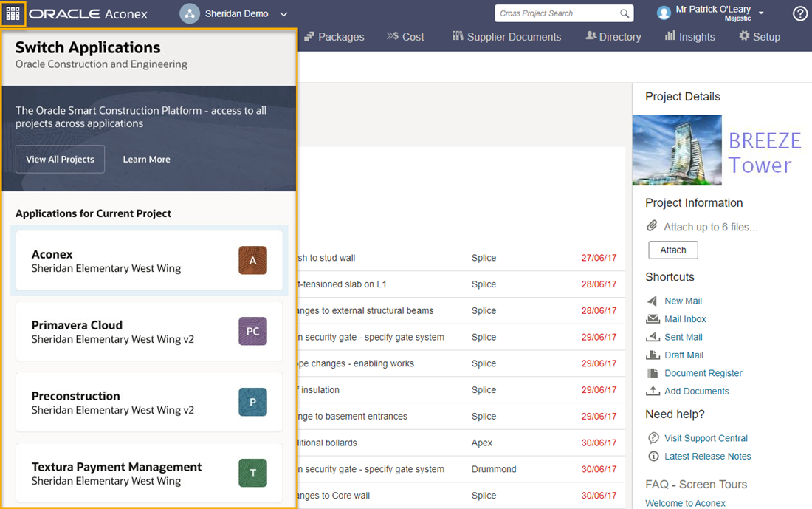Open the Add Documents shortcut link
The image size is (812, 509).
coord(697,392)
